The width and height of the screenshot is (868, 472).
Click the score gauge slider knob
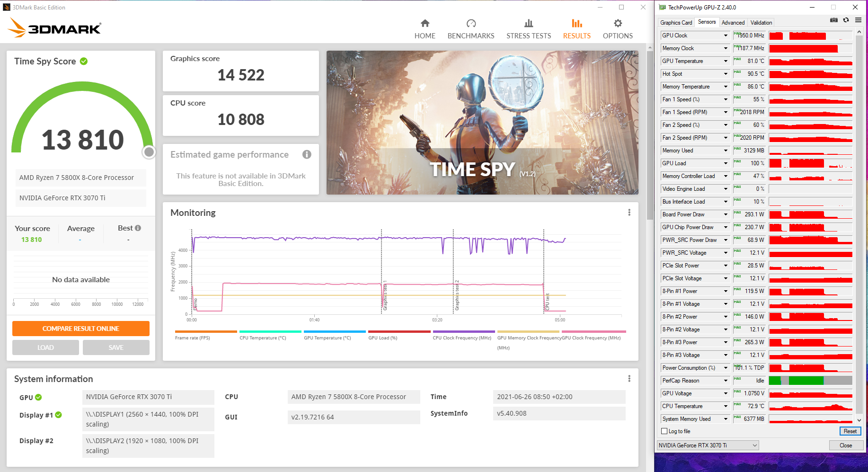[x=149, y=152]
